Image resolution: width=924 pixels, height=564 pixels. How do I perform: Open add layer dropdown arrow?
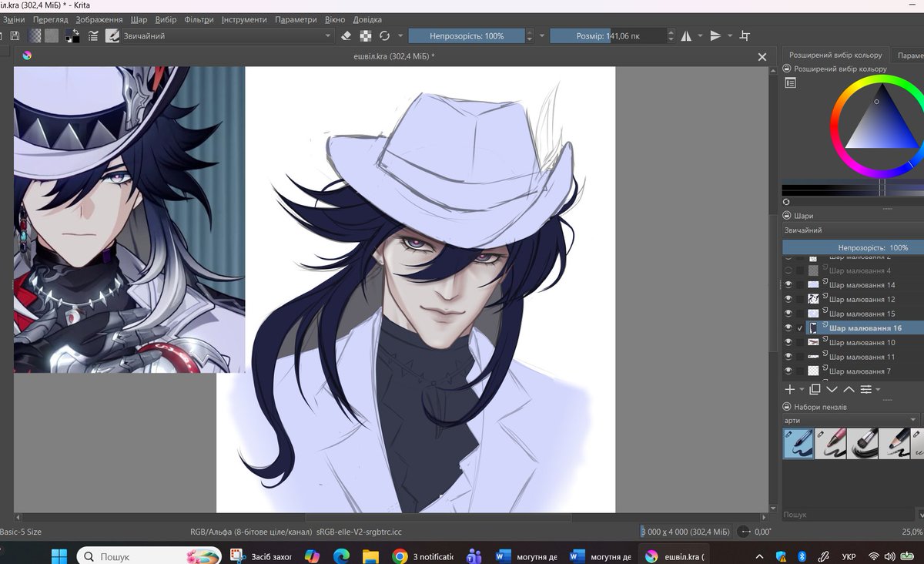click(x=802, y=390)
